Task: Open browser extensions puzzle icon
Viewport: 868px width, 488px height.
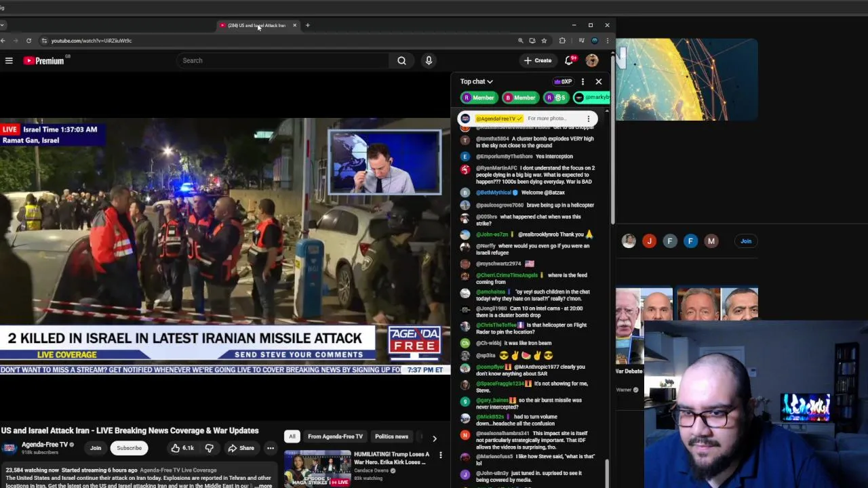Action: click(561, 41)
